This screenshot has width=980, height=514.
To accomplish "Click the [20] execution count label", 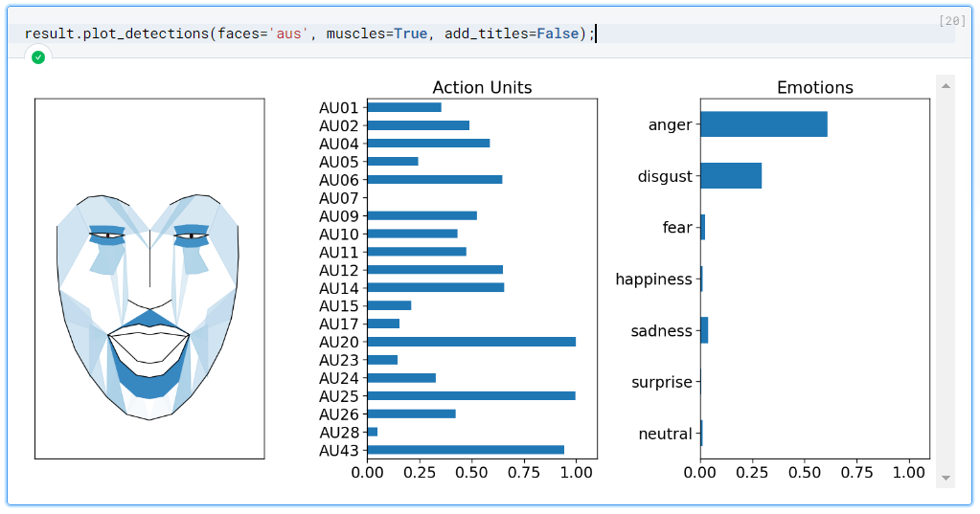I will [952, 20].
